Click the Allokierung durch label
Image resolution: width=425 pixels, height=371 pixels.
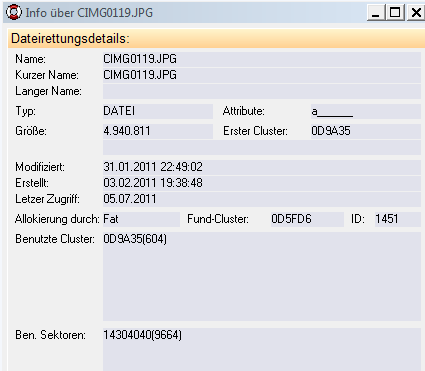point(57,219)
